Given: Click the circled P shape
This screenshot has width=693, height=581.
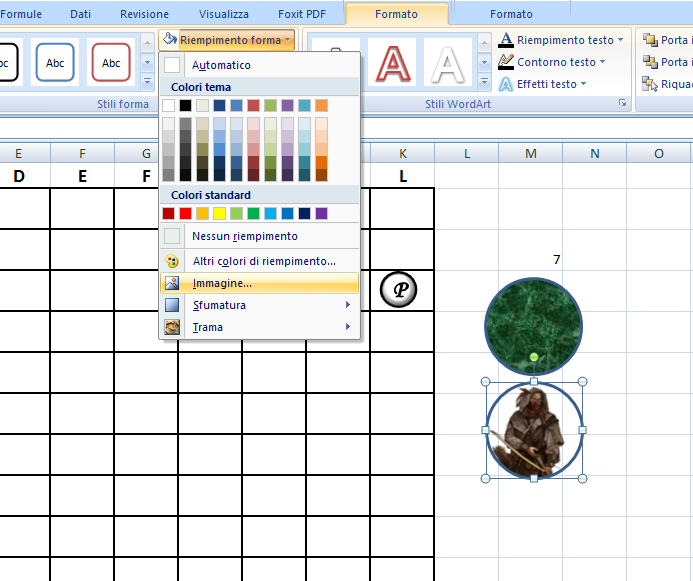Looking at the screenshot, I should pos(399,290).
